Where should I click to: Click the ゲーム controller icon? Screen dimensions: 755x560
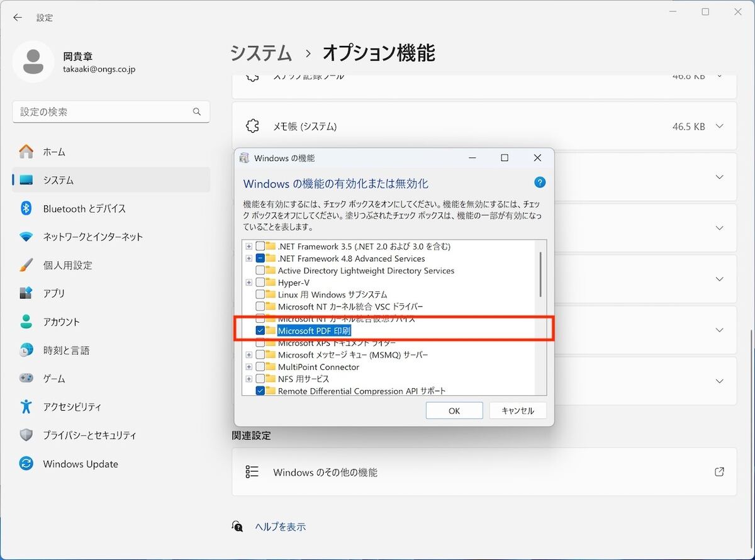tap(26, 378)
